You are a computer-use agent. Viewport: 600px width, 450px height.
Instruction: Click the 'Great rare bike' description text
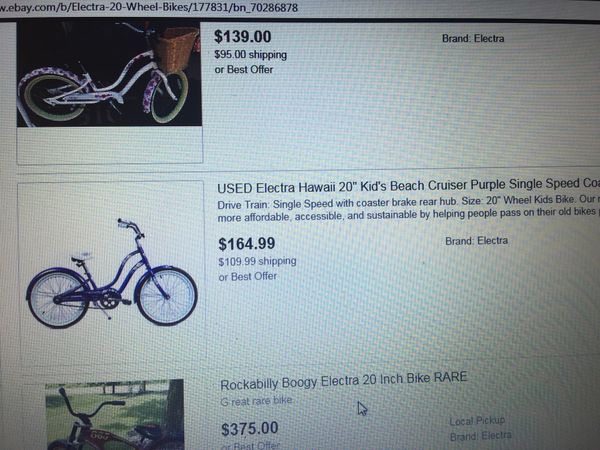(257, 401)
